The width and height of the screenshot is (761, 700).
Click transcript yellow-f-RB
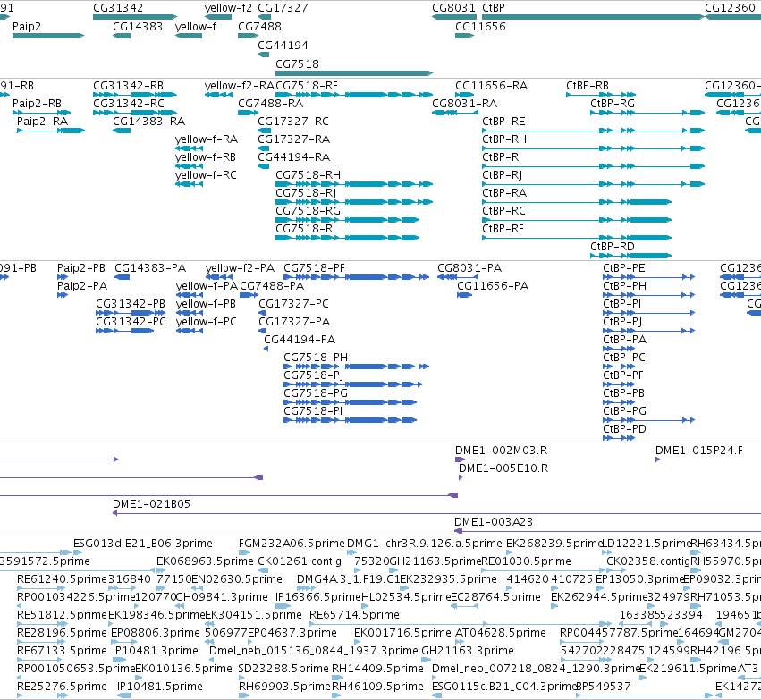pos(206,157)
